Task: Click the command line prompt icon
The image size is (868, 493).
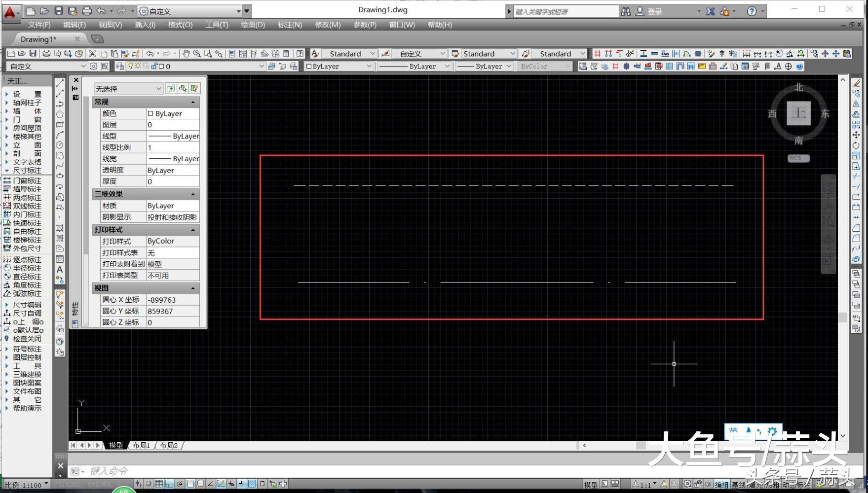Action: pos(75,471)
